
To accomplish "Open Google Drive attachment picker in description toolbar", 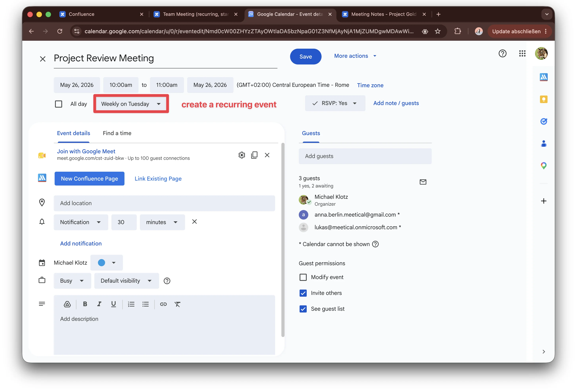I will [67, 304].
